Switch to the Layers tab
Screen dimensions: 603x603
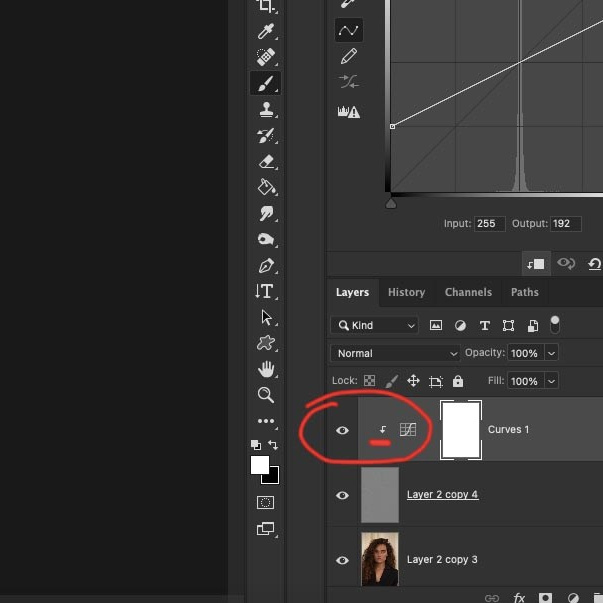352,292
